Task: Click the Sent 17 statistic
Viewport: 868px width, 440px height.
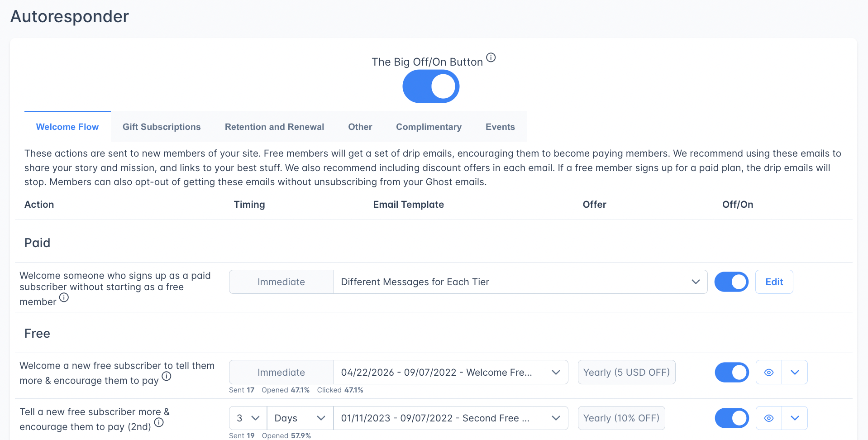Action: 242,390
